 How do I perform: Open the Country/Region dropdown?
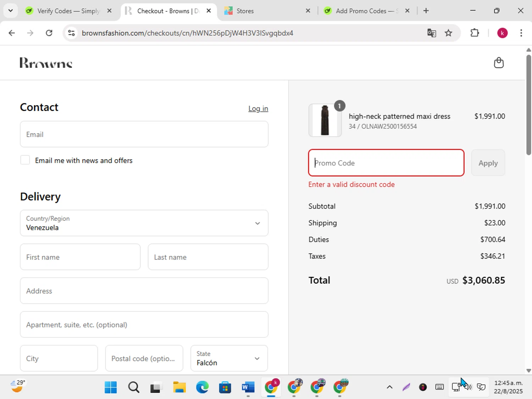pos(144,223)
